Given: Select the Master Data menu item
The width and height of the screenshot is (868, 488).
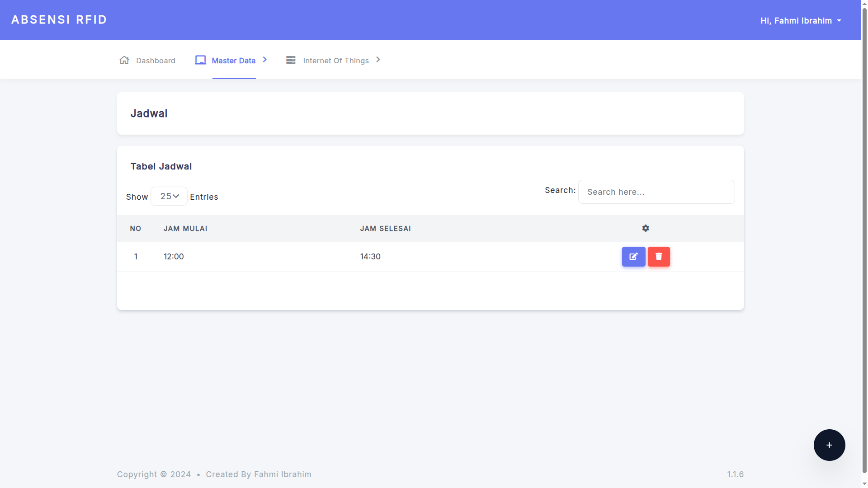Looking at the screenshot, I should point(233,61).
